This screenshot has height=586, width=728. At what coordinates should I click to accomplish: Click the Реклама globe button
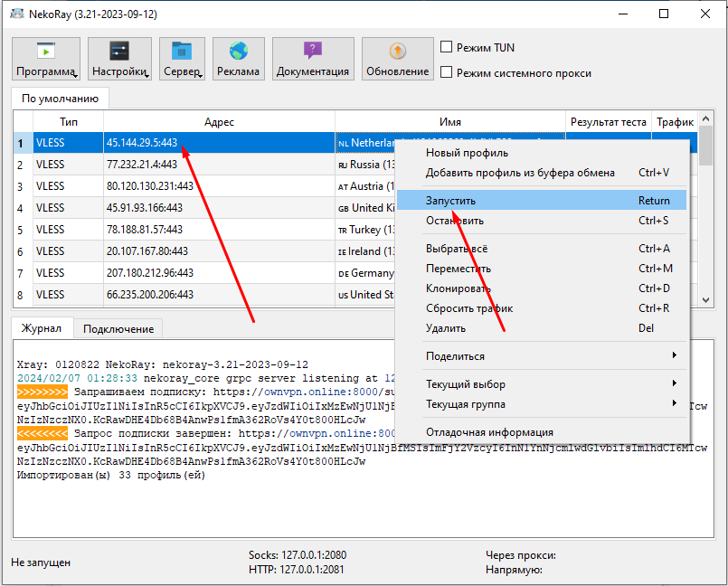click(x=238, y=59)
